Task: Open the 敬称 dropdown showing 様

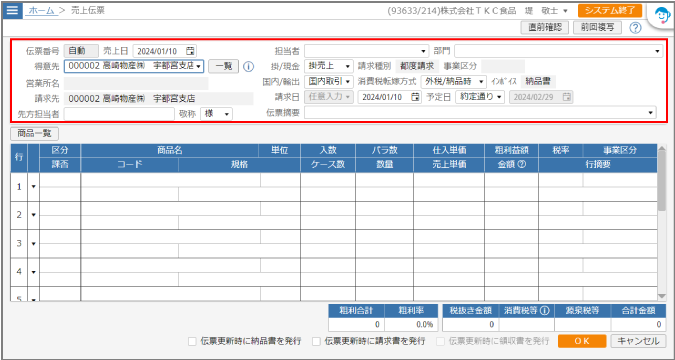Action: tap(217, 114)
